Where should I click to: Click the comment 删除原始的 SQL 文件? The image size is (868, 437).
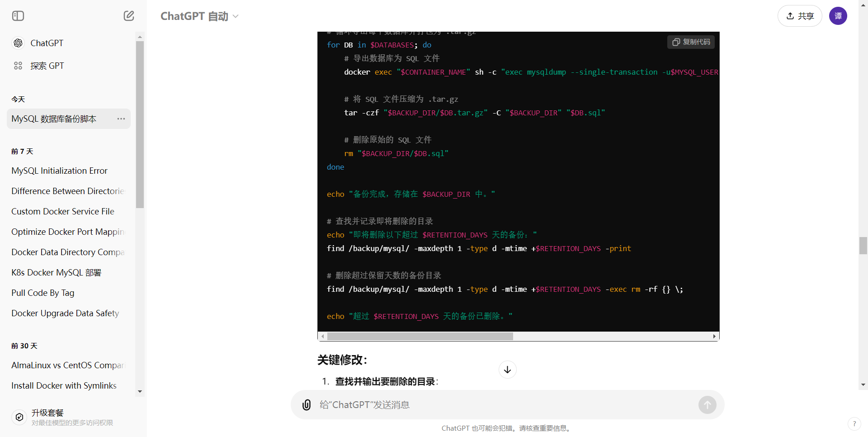pos(387,140)
